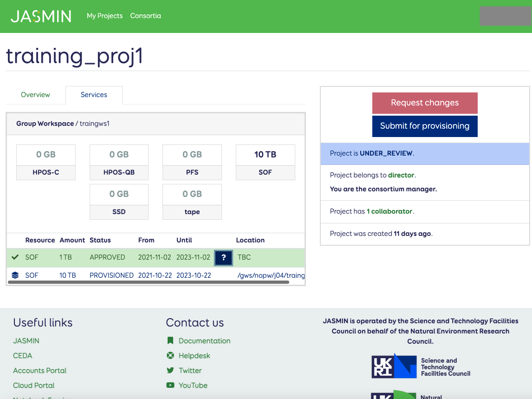
Task: Open the Consortia menu item
Action: [x=145, y=16]
